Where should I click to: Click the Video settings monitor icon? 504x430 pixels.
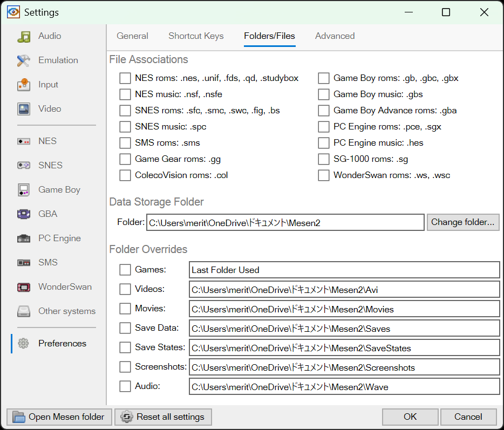pos(24,109)
